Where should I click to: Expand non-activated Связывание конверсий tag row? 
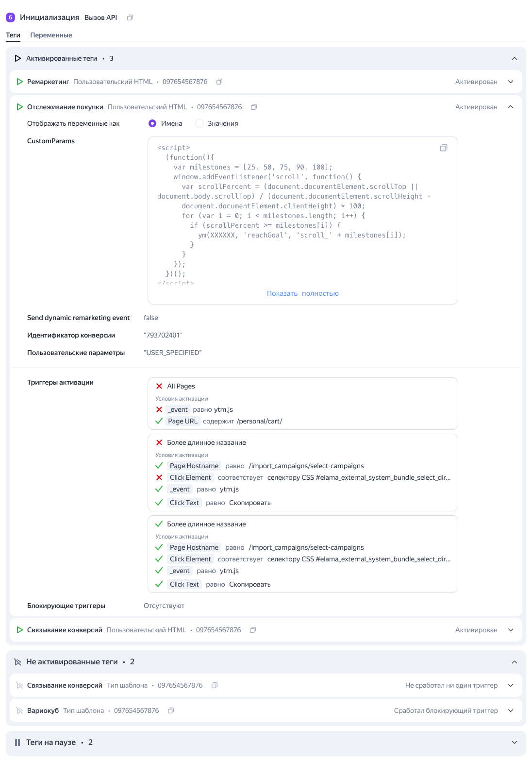coord(511,685)
